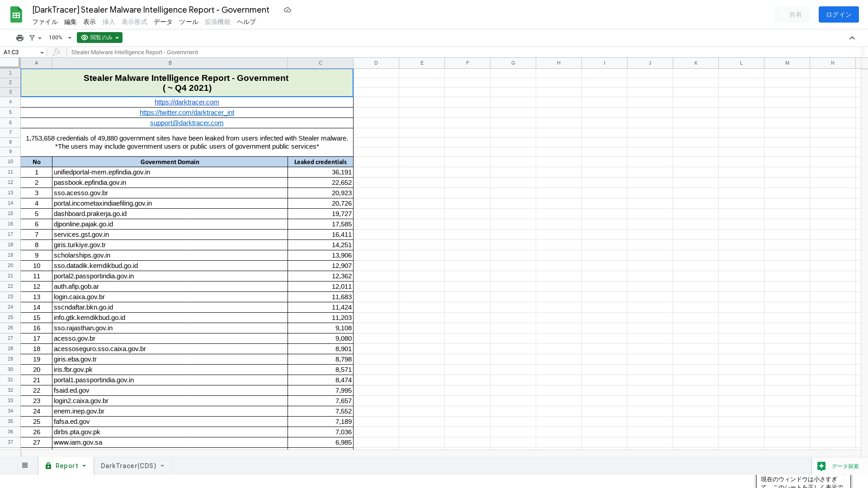Click the Leaked credentials header cell
This screenshot has width=868, height=488.
(x=321, y=162)
